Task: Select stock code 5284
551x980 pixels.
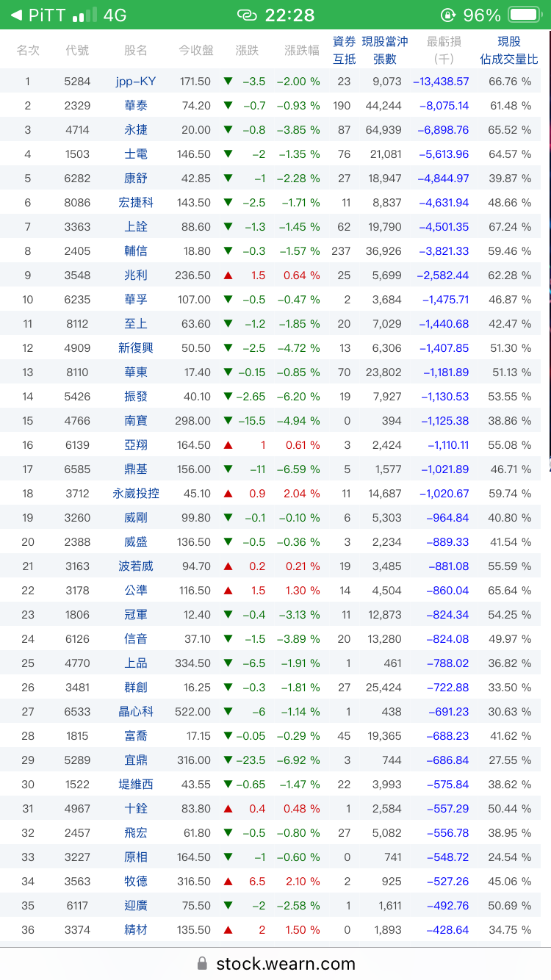Action: pyautogui.click(x=77, y=82)
